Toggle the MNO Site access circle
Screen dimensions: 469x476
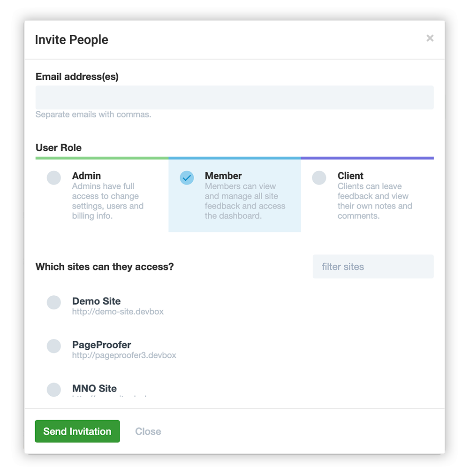54,390
